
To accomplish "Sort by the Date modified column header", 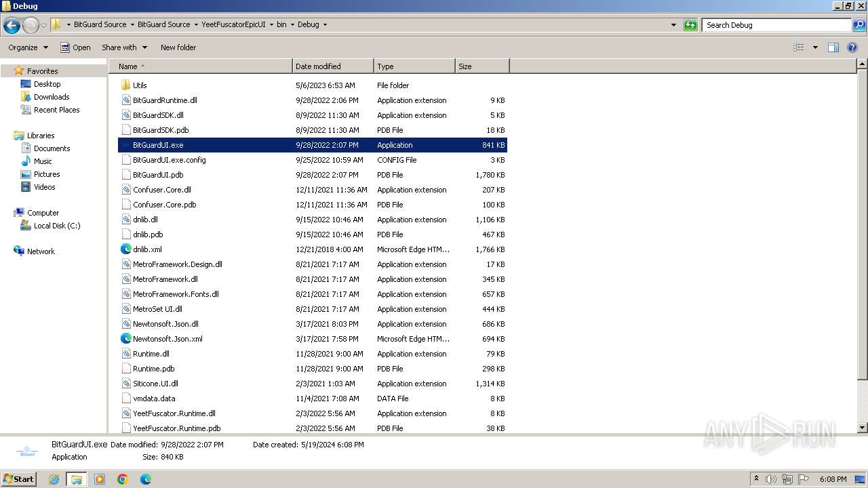I will click(333, 66).
